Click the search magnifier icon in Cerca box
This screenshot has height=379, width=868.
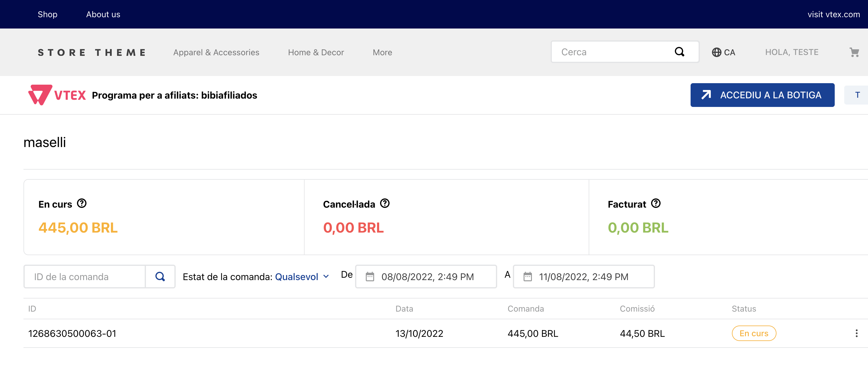coord(679,52)
